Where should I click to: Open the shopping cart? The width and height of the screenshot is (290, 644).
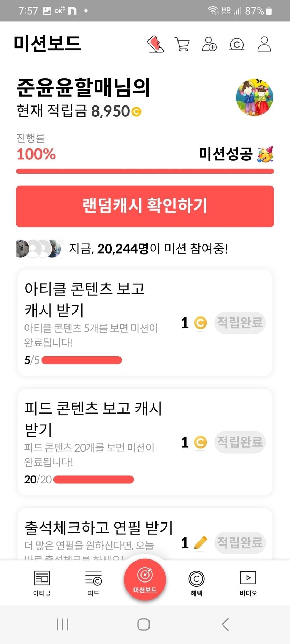182,44
